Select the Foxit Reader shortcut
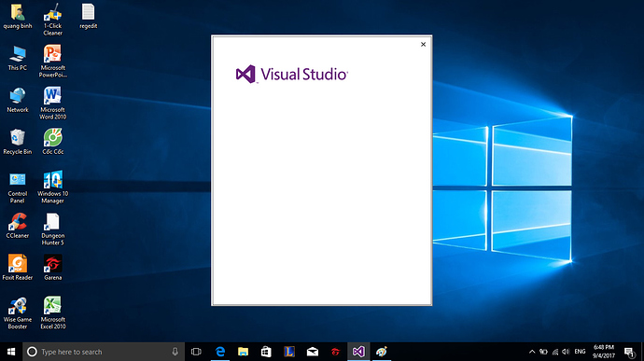 pyautogui.click(x=17, y=268)
